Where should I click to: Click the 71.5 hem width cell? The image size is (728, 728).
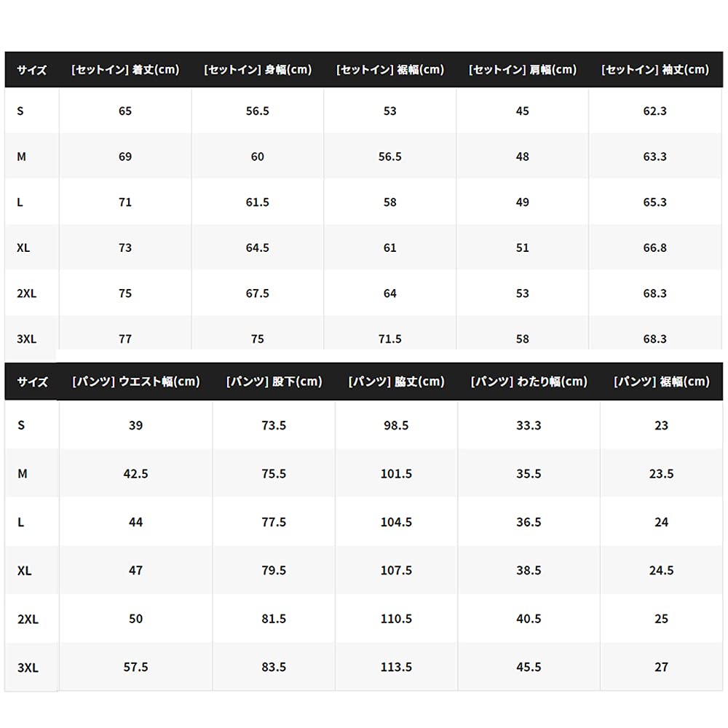[390, 339]
